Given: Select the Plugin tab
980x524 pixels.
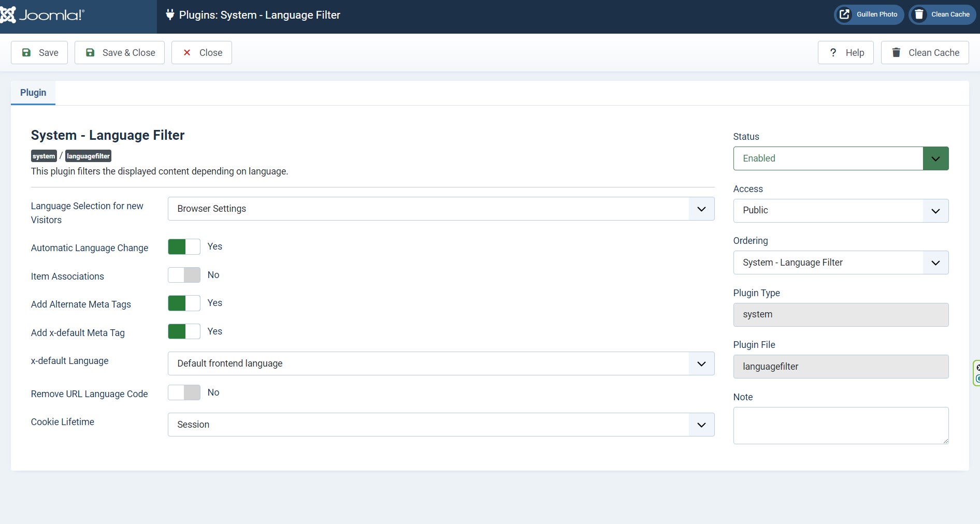Looking at the screenshot, I should (33, 93).
